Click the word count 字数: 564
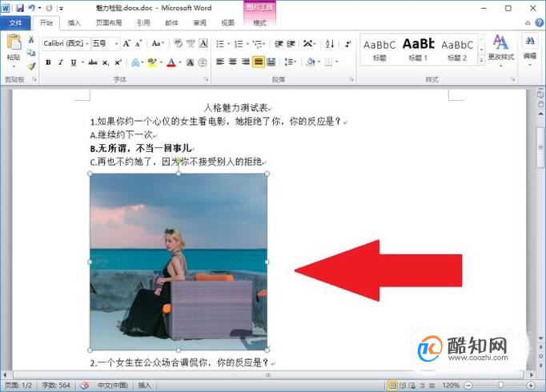 [x=56, y=386]
